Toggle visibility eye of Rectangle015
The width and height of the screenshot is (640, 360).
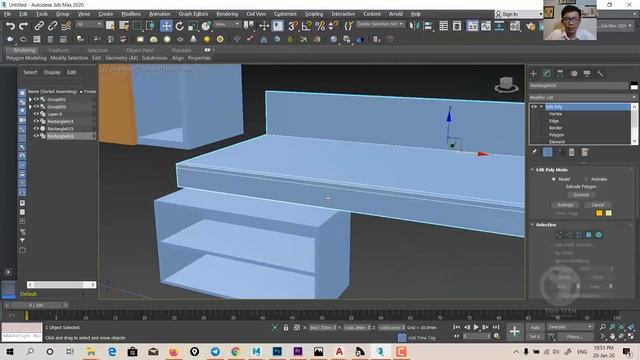[x=36, y=129]
